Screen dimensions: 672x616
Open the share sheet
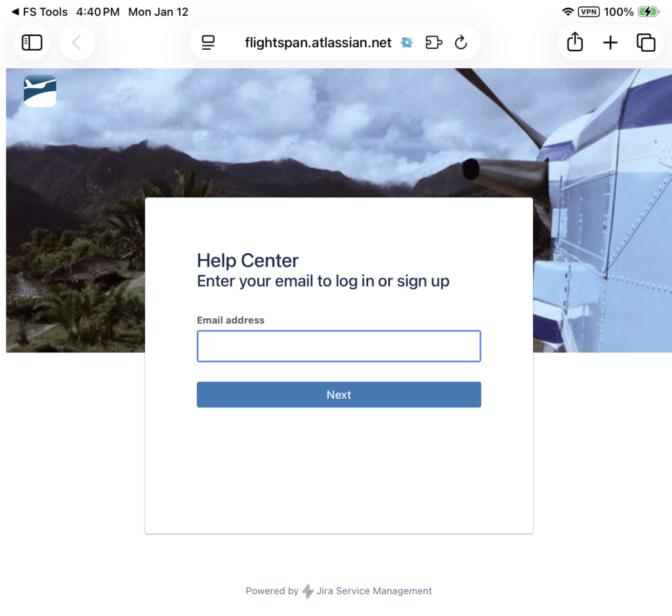pos(575,42)
